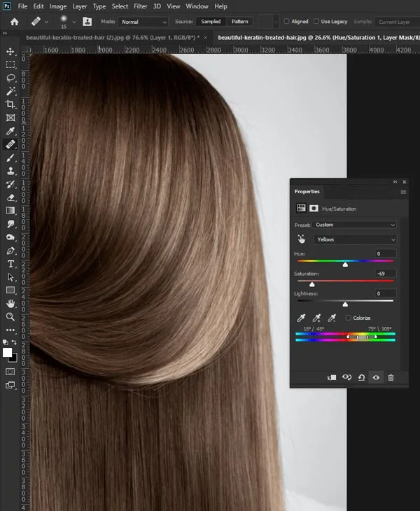This screenshot has height=511, width=420.
Task: Toggle Quick Mask mode
Action: [x=10, y=372]
